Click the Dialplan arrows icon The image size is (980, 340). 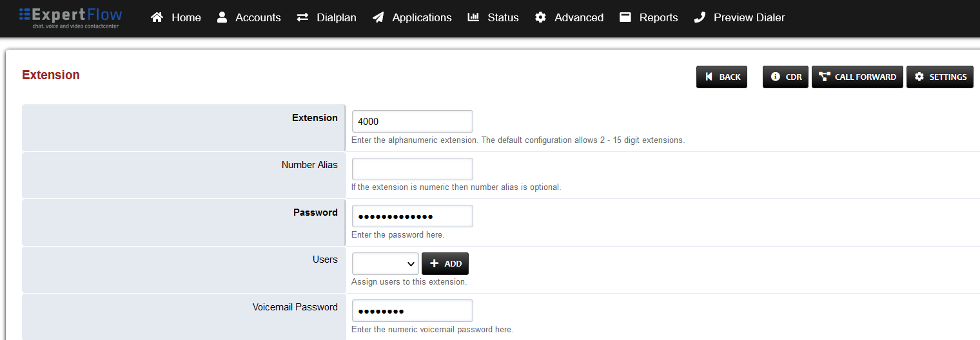302,17
